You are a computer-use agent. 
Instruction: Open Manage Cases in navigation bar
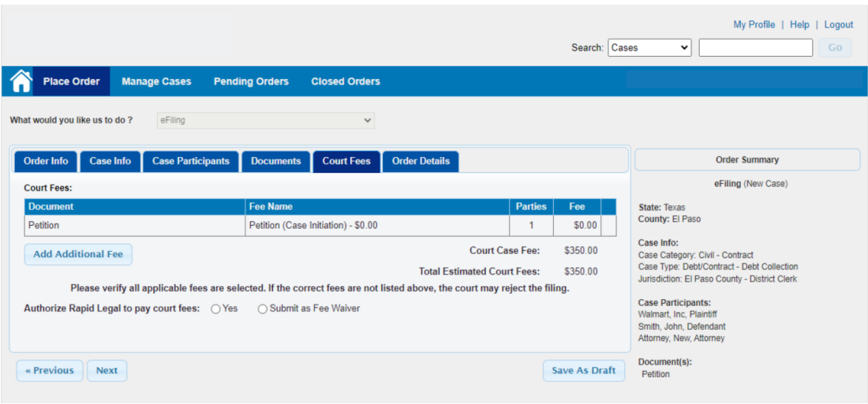point(156,81)
